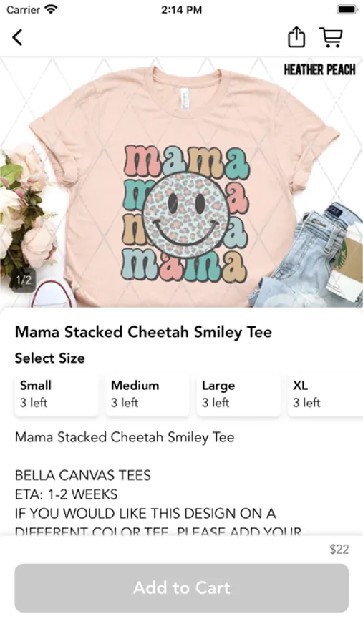Viewport: 363px width, 644px height.
Task: Tap the Carrier status text
Action: (x=24, y=9)
